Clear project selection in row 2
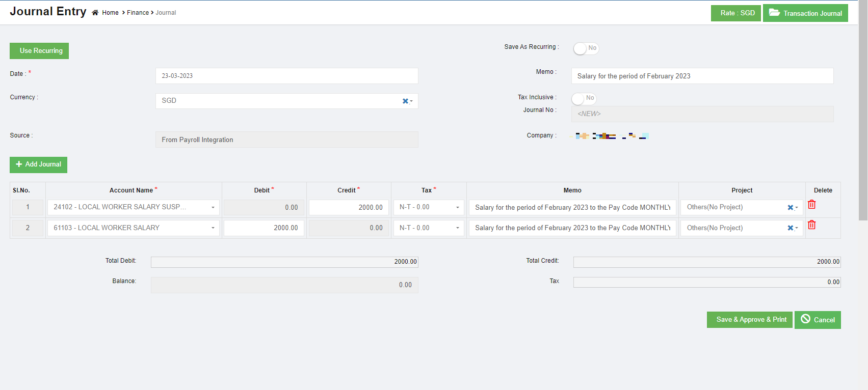 [x=790, y=228]
